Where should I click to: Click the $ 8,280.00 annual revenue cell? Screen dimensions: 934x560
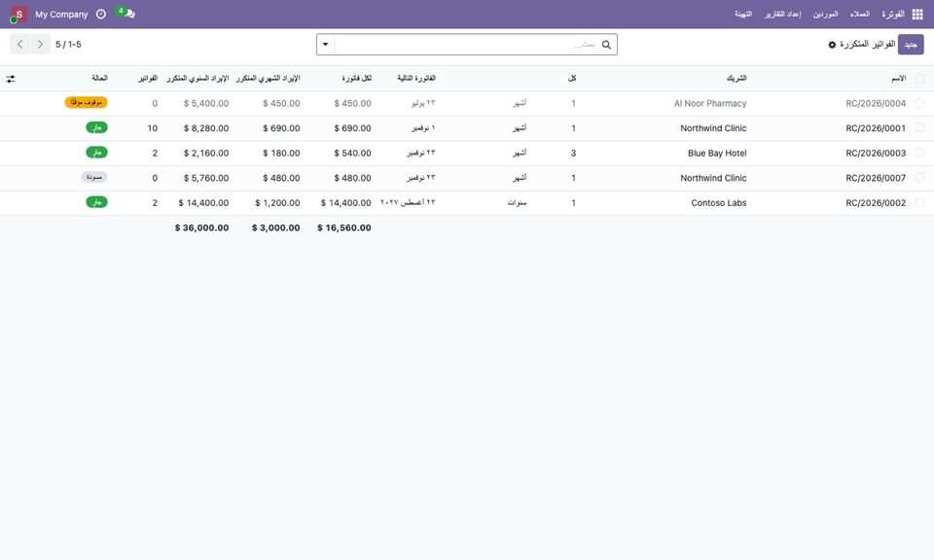(206, 128)
